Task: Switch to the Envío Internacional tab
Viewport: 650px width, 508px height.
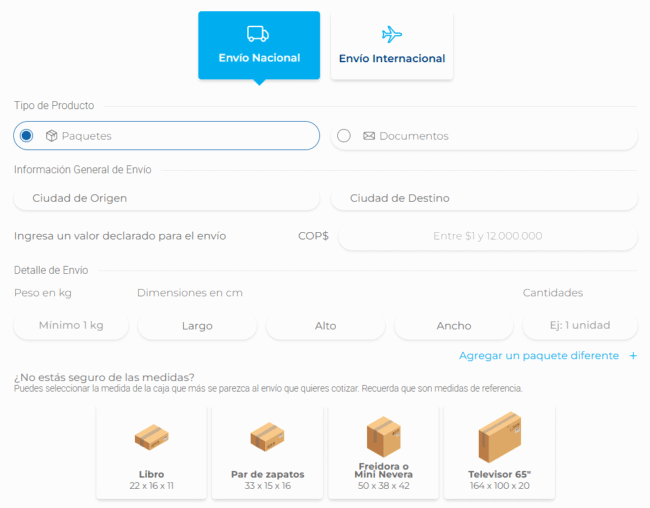Action: click(x=392, y=45)
